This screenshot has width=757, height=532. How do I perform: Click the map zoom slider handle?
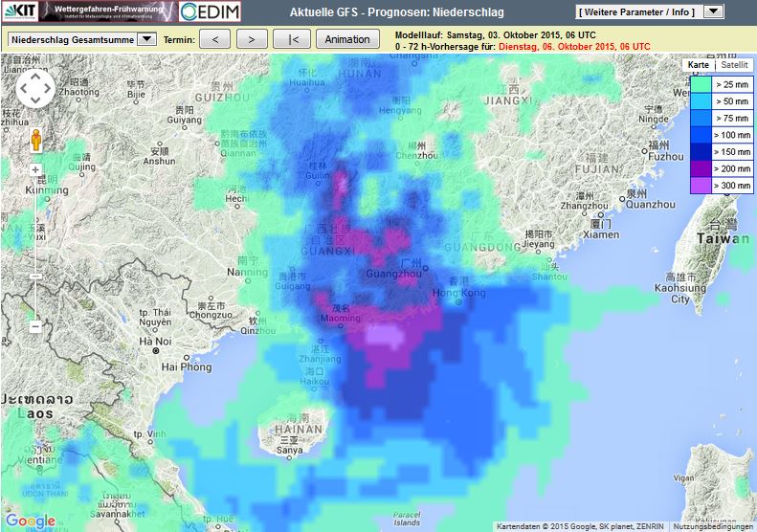35,277
